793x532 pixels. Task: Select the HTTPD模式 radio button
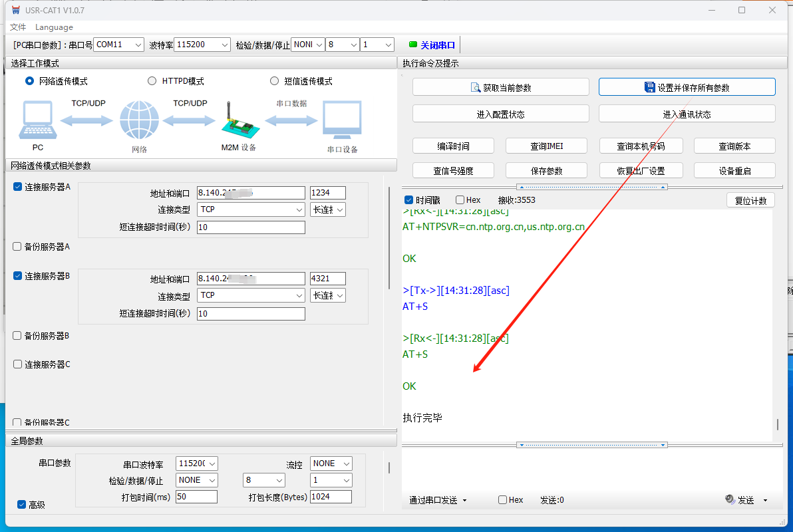(152, 81)
